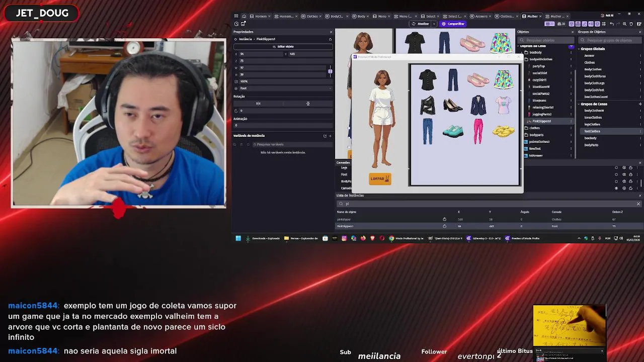Open the GDevelop main hamburger menu
This screenshot has height=362, width=644.
236,16
